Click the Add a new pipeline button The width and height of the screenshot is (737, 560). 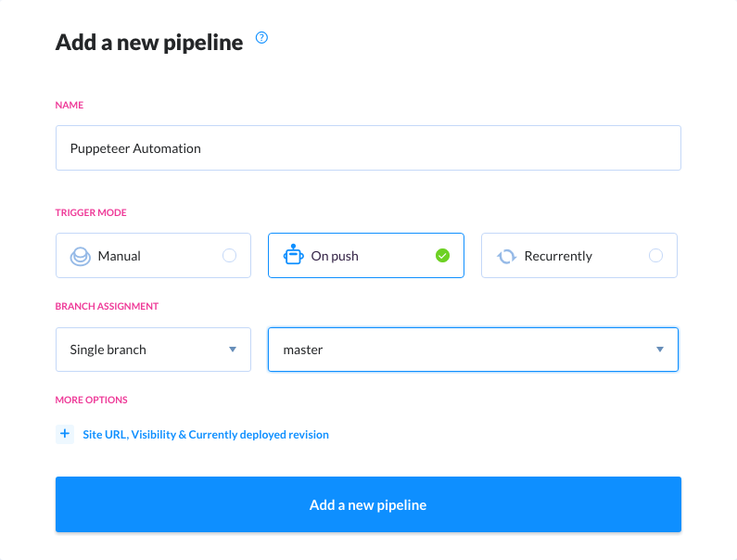pyautogui.click(x=369, y=504)
